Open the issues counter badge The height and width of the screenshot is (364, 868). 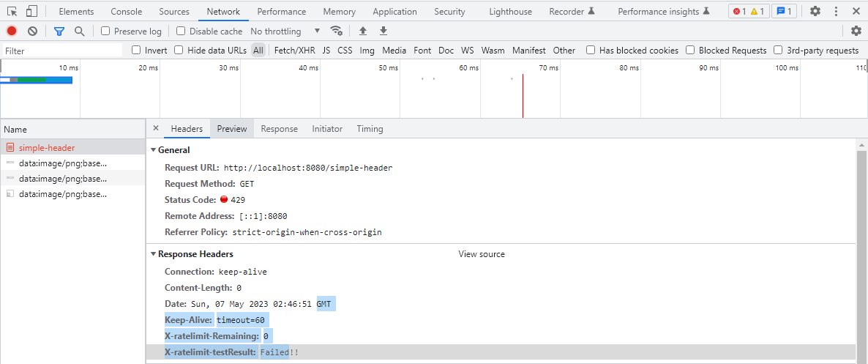(784, 11)
